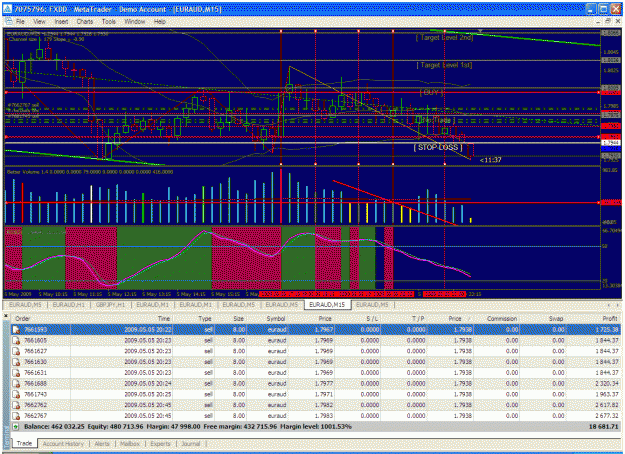The width and height of the screenshot is (625, 454).
Task: Select the EURAUD,M15 chart tab
Action: tap(327, 305)
